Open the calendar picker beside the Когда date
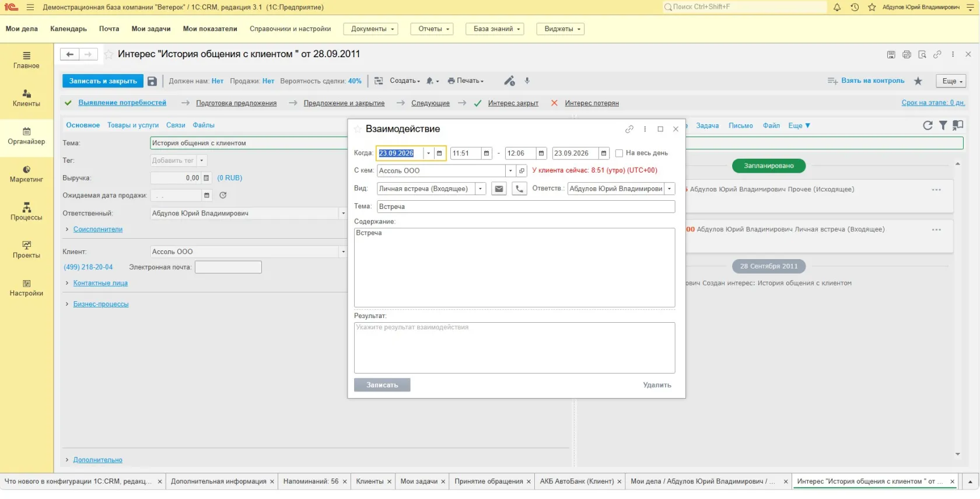Image resolution: width=980 pixels, height=499 pixels. (440, 153)
